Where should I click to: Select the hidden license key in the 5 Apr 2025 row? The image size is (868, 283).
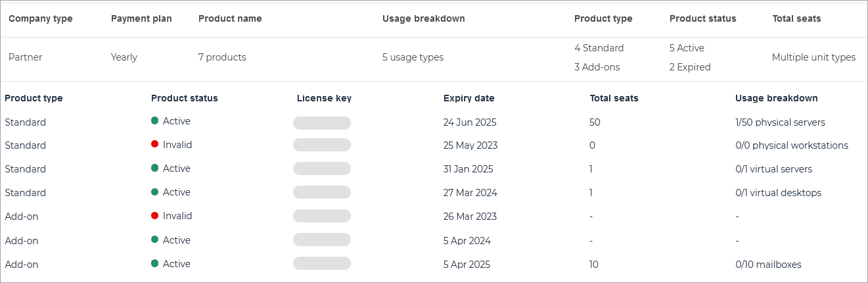322,264
